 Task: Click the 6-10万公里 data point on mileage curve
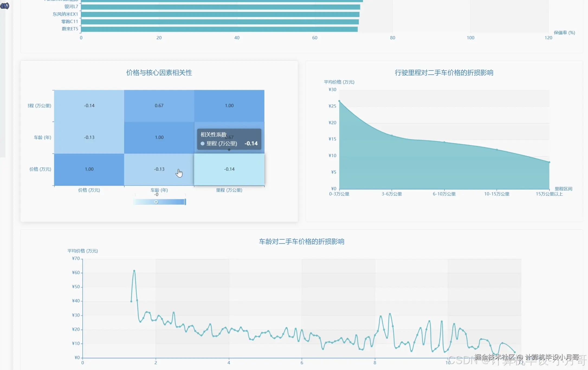click(x=444, y=142)
